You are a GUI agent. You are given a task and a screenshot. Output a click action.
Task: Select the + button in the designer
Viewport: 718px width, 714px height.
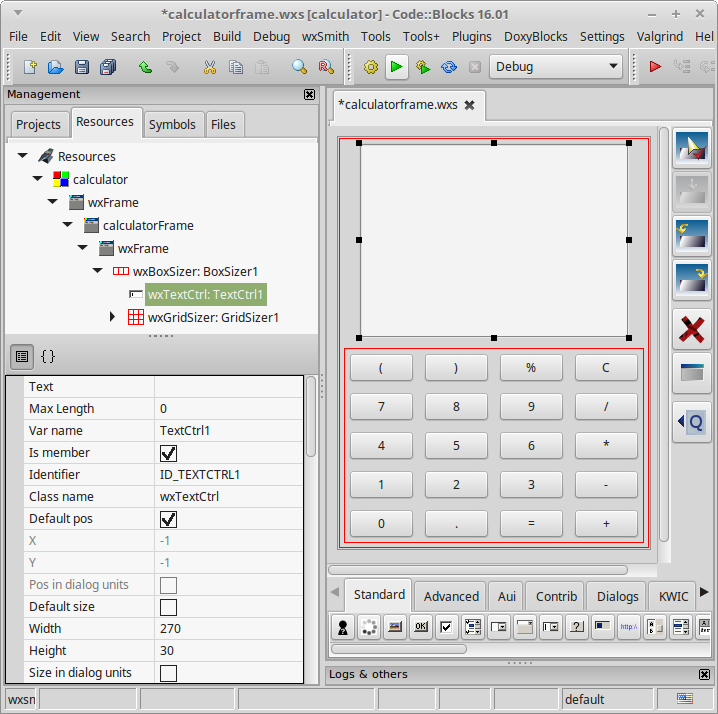606,523
